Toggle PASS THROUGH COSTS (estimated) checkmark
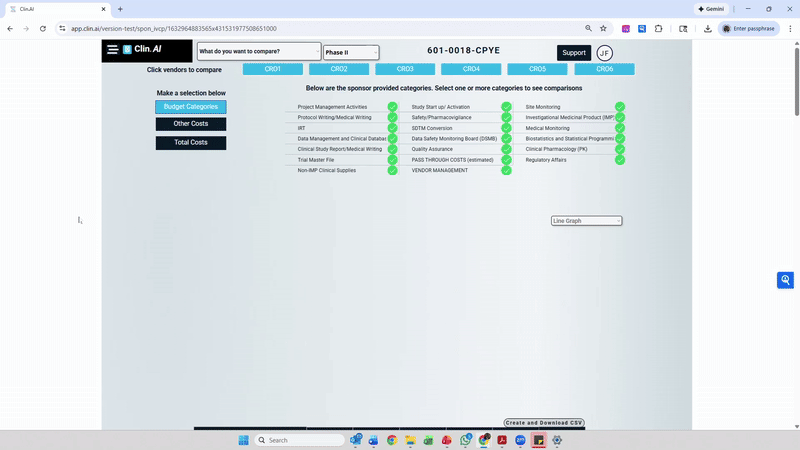Screen dimensions: 800x450 coord(506,160)
